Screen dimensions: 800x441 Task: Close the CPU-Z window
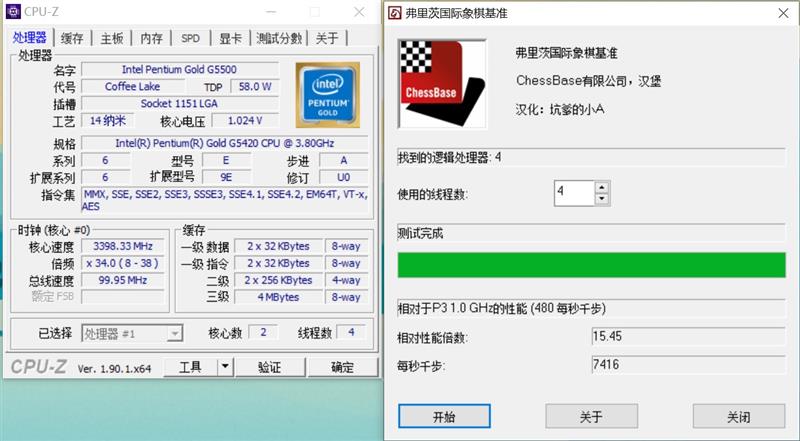click(x=359, y=12)
